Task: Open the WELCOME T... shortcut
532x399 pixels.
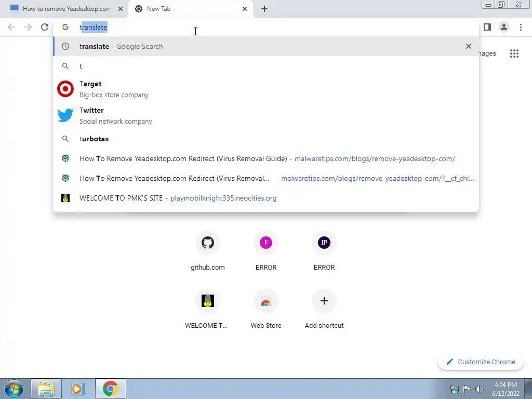Action: pos(208,310)
